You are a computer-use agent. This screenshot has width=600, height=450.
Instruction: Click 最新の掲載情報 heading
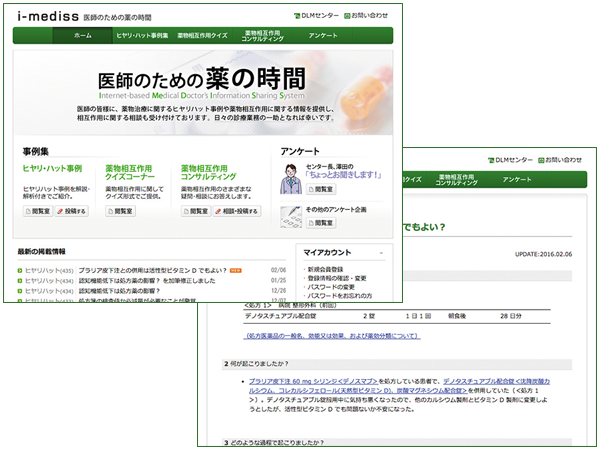tap(41, 251)
